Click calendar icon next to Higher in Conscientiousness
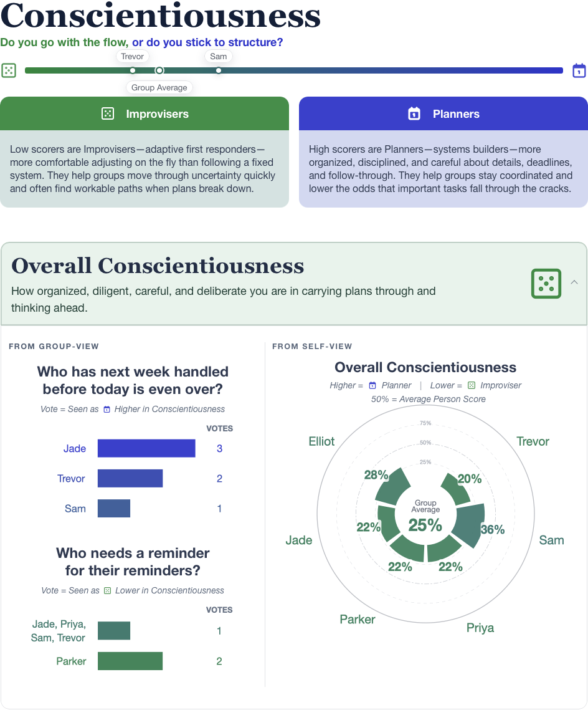The width and height of the screenshot is (588, 710). pyautogui.click(x=107, y=410)
